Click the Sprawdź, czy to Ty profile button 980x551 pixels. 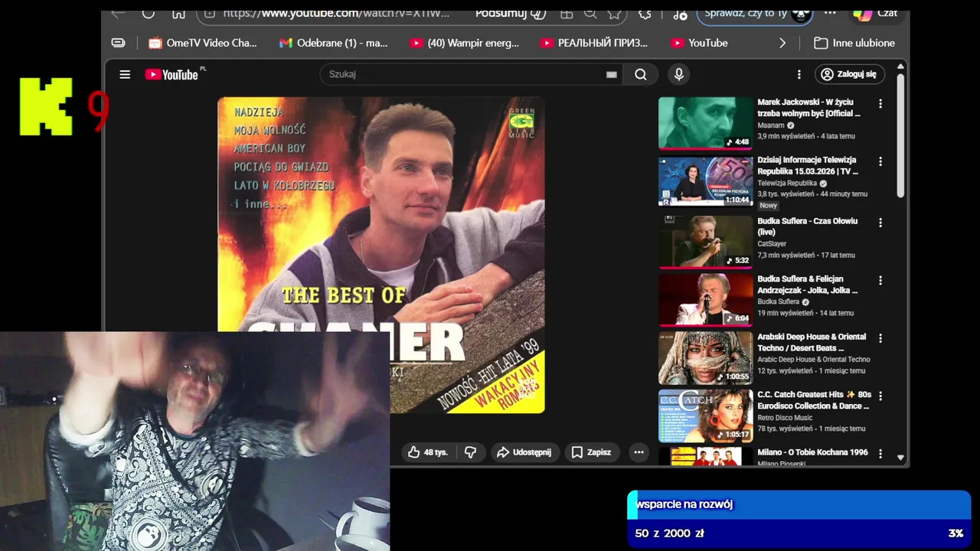pos(754,14)
